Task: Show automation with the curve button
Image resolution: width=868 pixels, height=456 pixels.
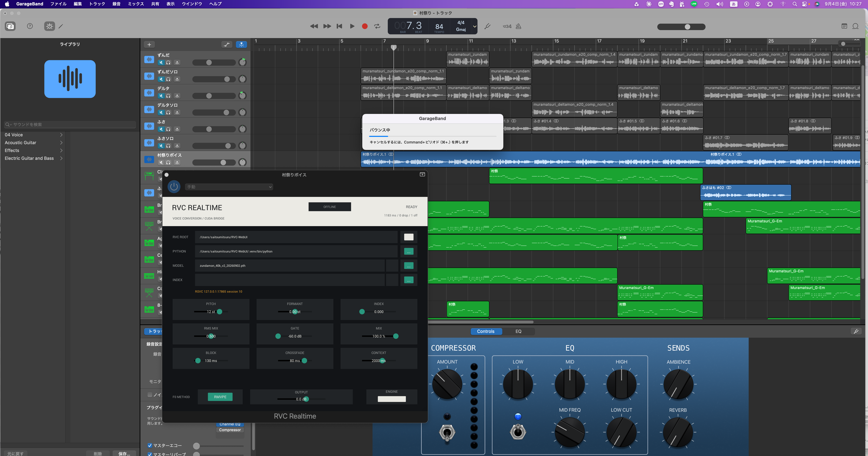Action: click(227, 45)
